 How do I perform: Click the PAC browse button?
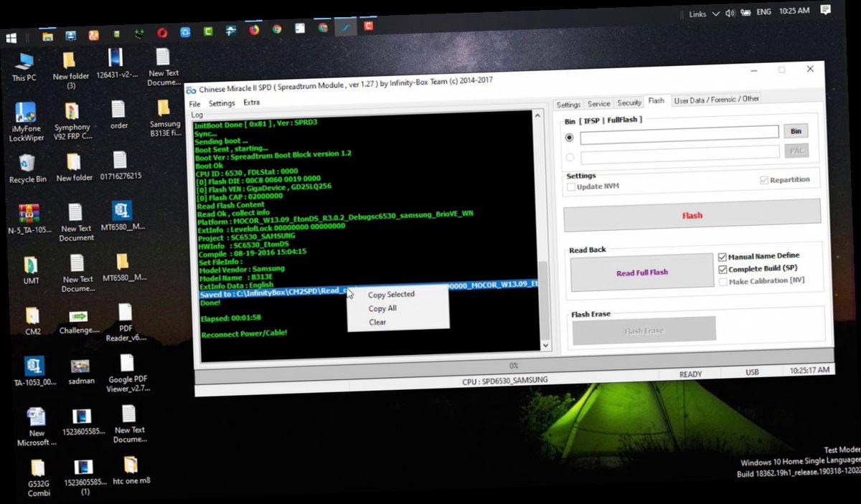coord(796,151)
